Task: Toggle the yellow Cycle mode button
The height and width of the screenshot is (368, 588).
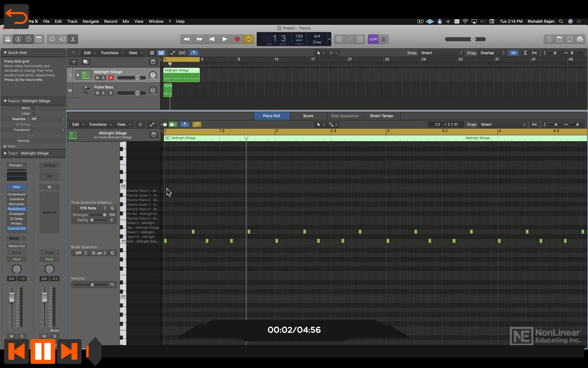Action: 249,39
